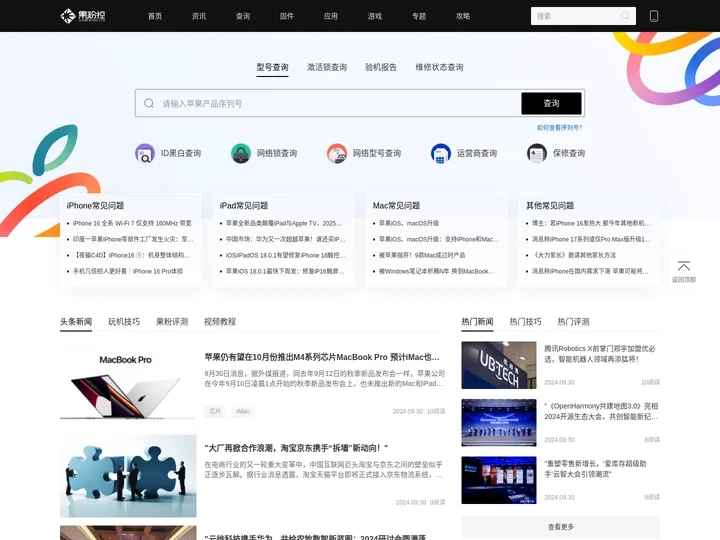This screenshot has width=720, height=540.
Task: Click the 查看更多 button
Action: (561, 527)
